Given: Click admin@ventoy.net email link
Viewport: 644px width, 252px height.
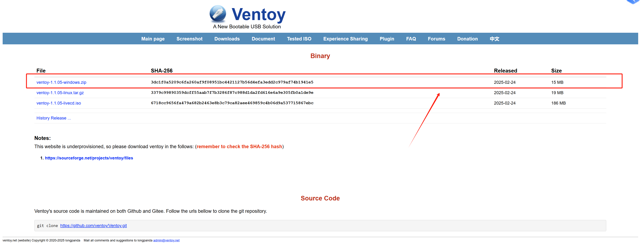Looking at the screenshot, I should point(166,240).
